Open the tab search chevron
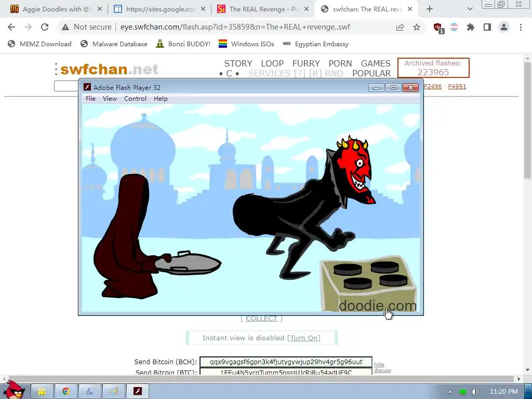Image resolution: width=532 pixels, height=399 pixels. point(470,9)
